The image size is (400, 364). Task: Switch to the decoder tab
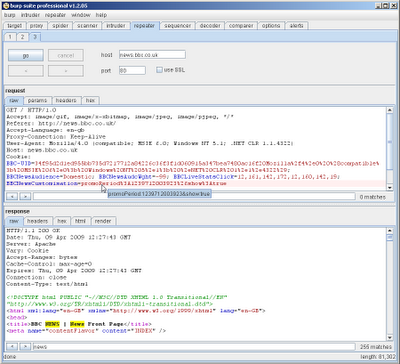(210, 26)
